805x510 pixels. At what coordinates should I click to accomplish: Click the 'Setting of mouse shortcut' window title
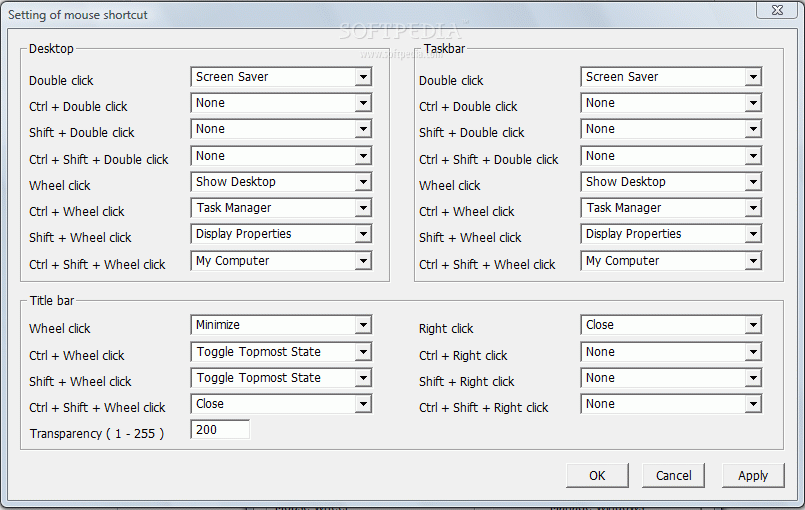pos(78,15)
